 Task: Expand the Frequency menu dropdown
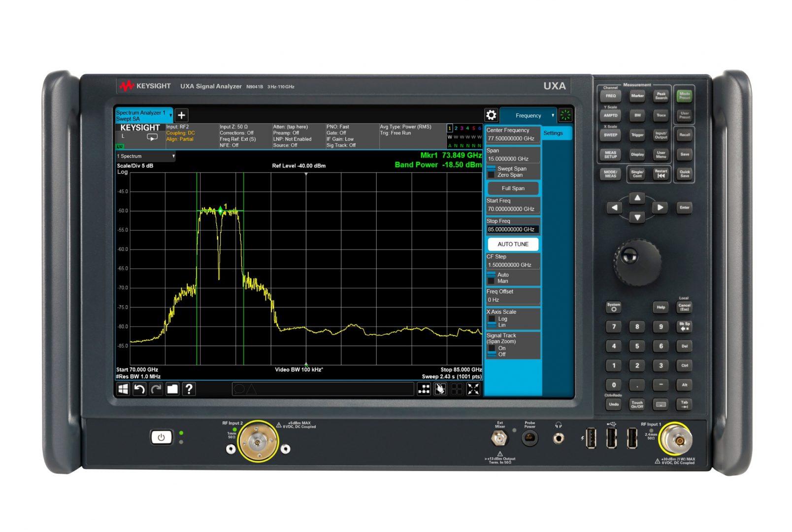[x=553, y=116]
